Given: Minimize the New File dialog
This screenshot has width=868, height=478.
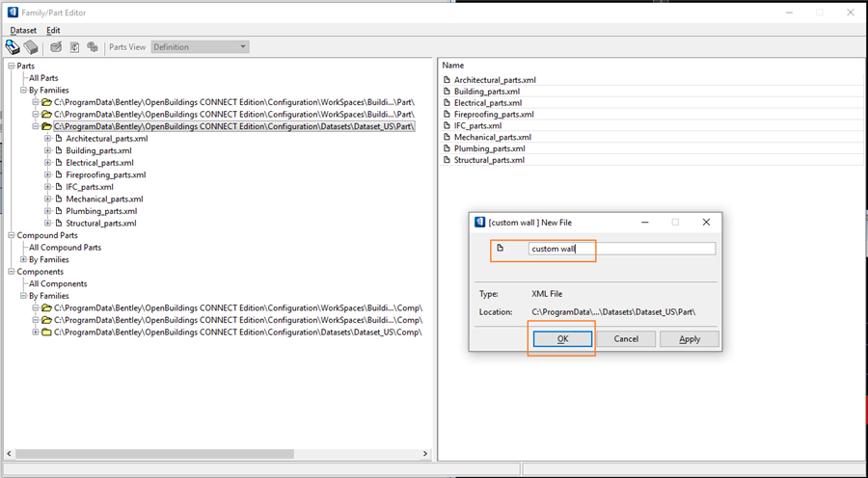Looking at the screenshot, I should point(645,223).
